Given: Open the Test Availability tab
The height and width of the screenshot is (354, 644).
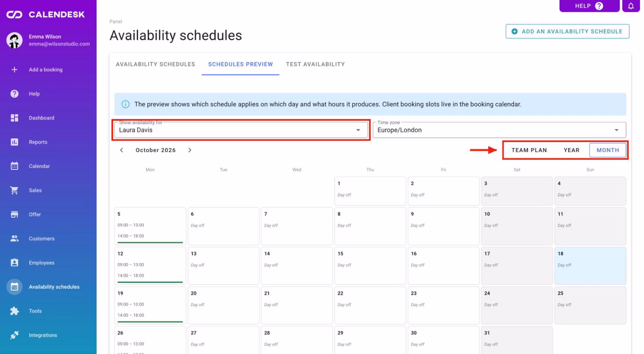Looking at the screenshot, I should [x=315, y=64].
